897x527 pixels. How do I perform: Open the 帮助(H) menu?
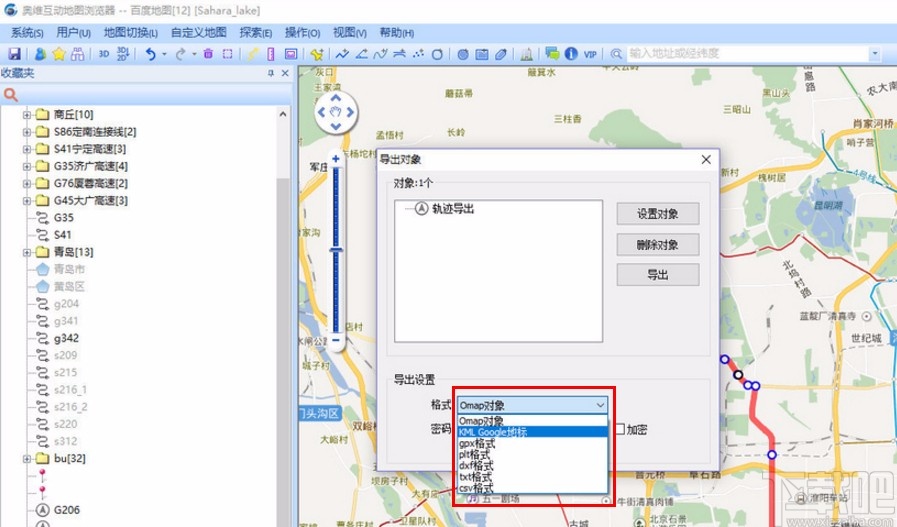click(x=396, y=33)
